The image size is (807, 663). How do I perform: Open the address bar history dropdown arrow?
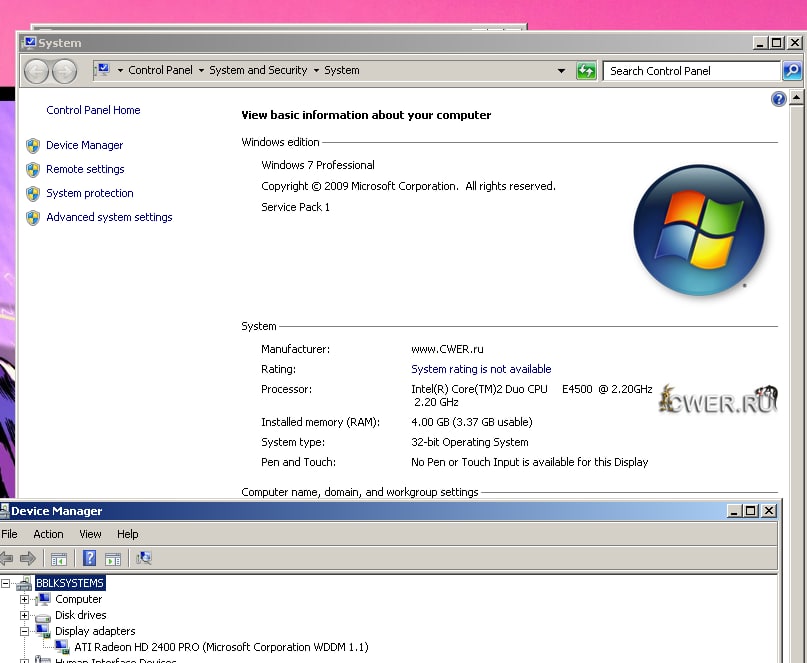[561, 71]
